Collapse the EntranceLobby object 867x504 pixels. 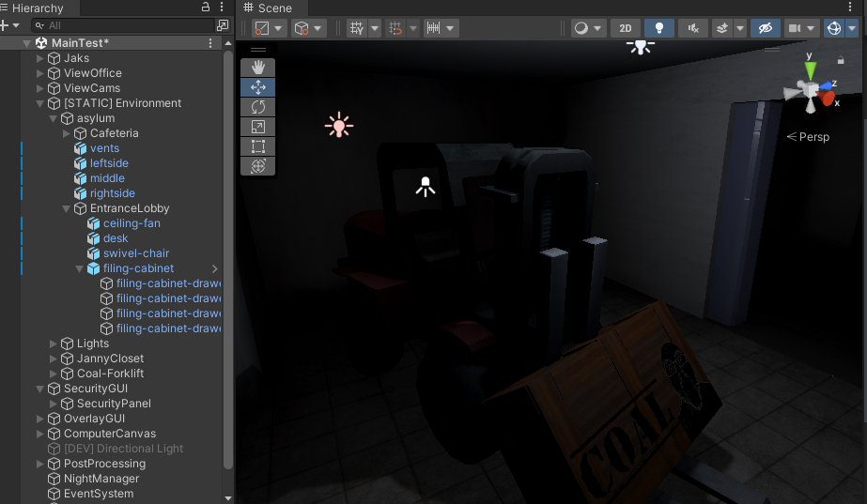pos(67,208)
